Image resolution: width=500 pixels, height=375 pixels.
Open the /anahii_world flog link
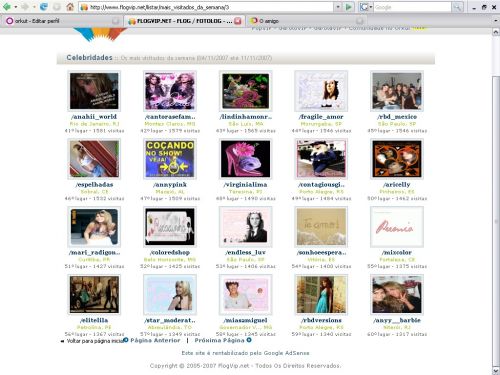(94, 117)
